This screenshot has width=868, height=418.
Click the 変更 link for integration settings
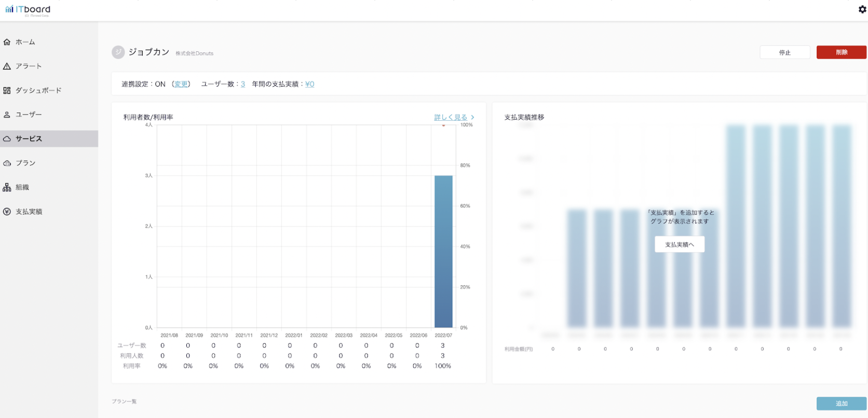click(181, 84)
